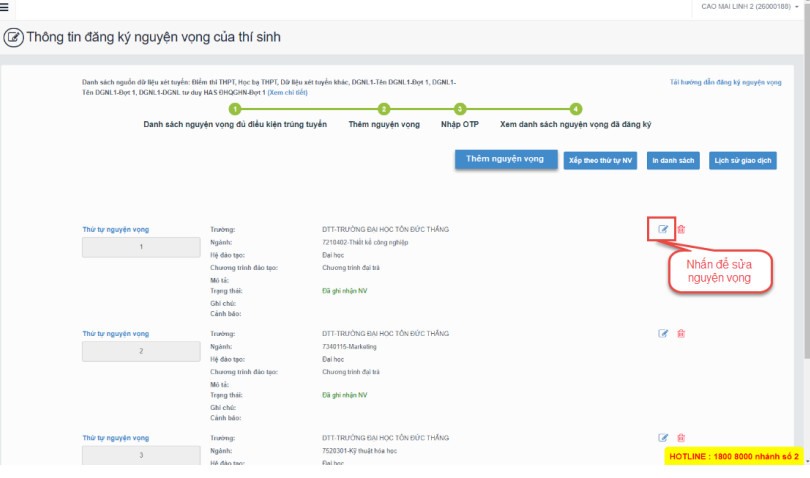Screen dimensions: 810x478
Task: Open the hamburger menu at top left
Action: (5, 7)
